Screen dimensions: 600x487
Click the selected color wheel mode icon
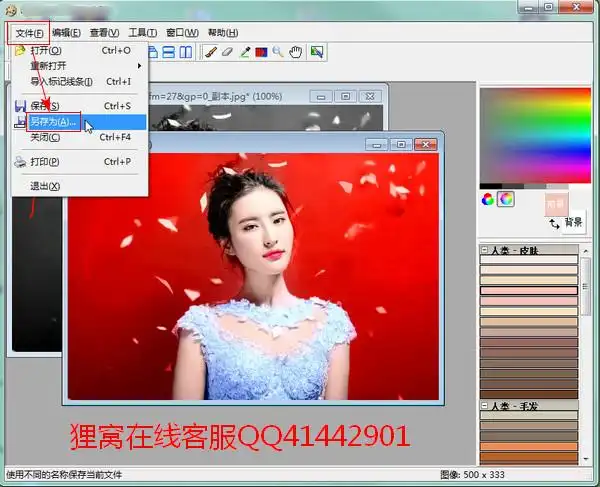(x=505, y=199)
